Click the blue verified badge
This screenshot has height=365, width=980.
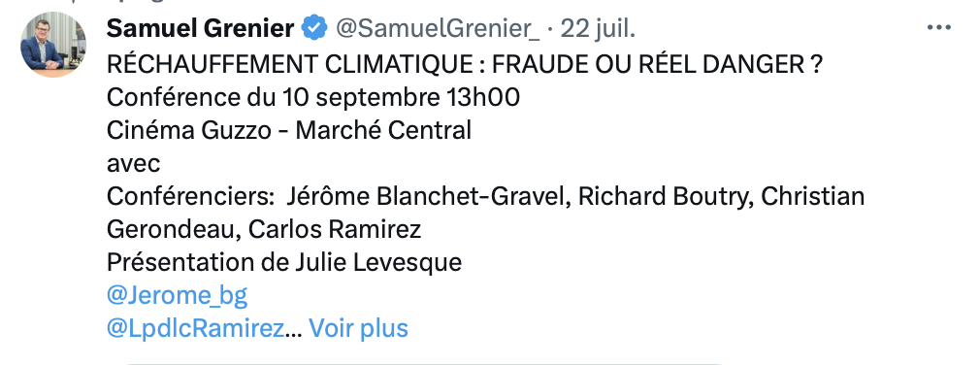(x=314, y=28)
